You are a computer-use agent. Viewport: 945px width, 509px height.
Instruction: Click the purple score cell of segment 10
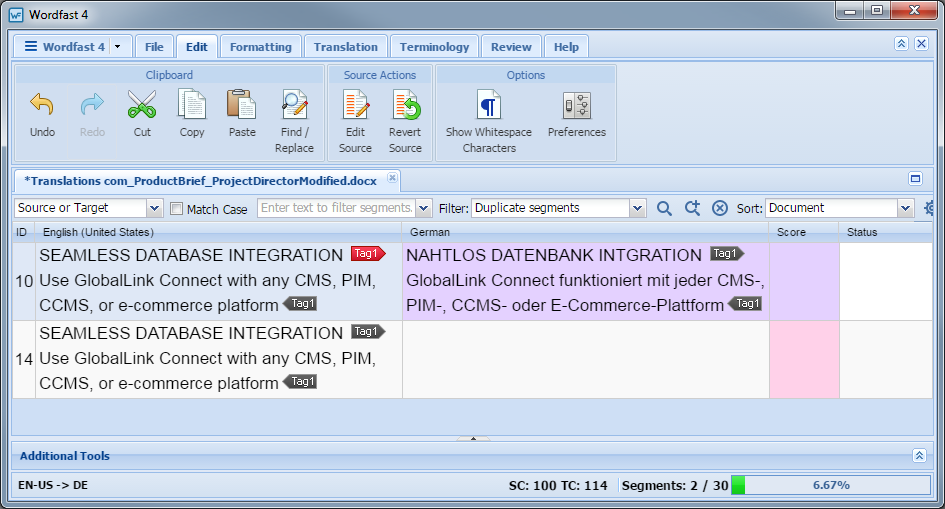point(804,281)
